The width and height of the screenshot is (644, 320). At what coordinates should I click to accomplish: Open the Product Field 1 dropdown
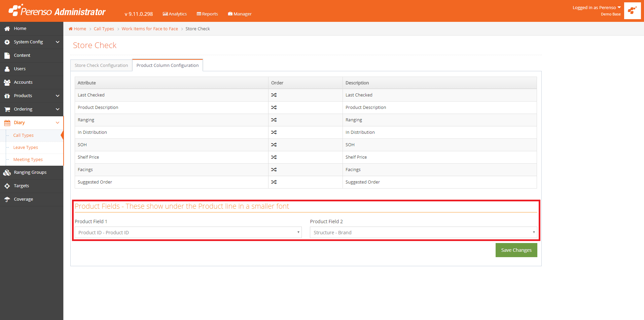[x=188, y=232]
